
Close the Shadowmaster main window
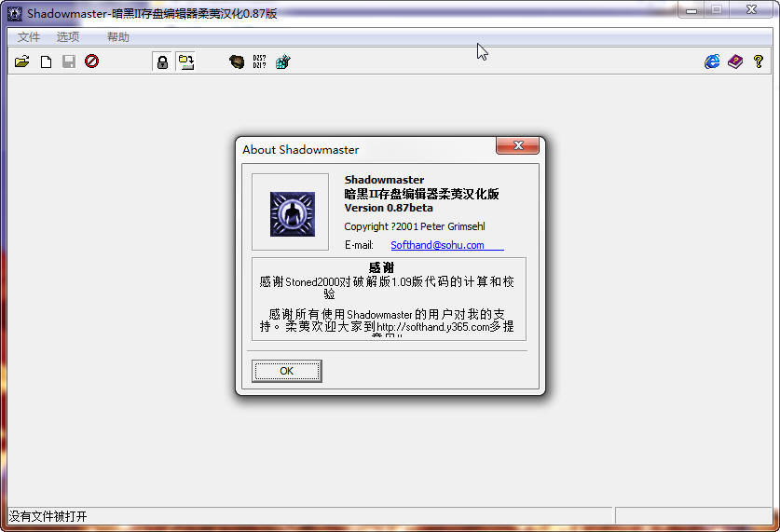tap(751, 9)
